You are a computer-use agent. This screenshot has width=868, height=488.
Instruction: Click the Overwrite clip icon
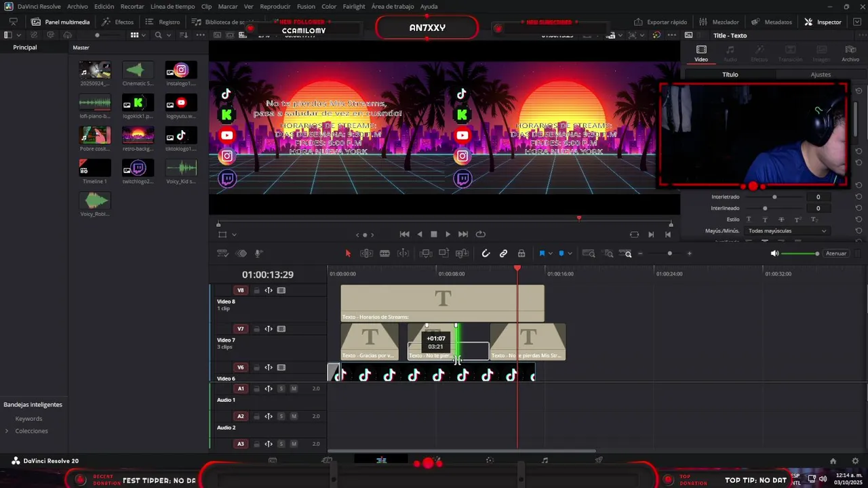click(x=443, y=253)
